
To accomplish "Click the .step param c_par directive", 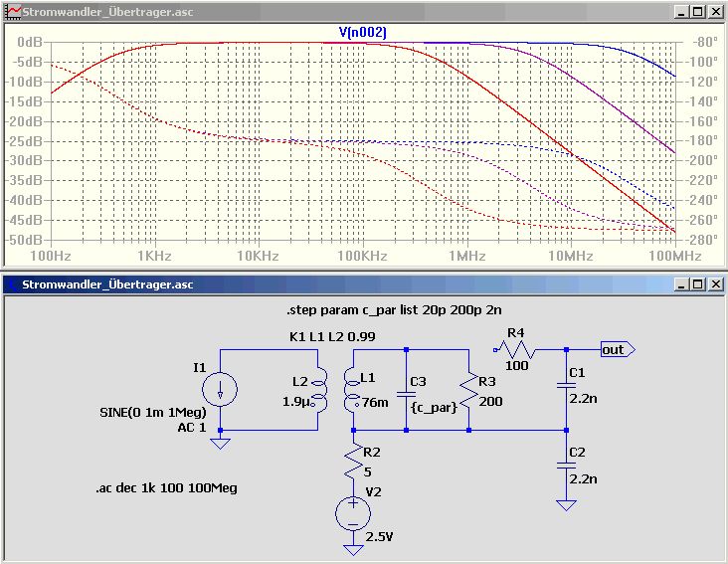I will point(394,310).
